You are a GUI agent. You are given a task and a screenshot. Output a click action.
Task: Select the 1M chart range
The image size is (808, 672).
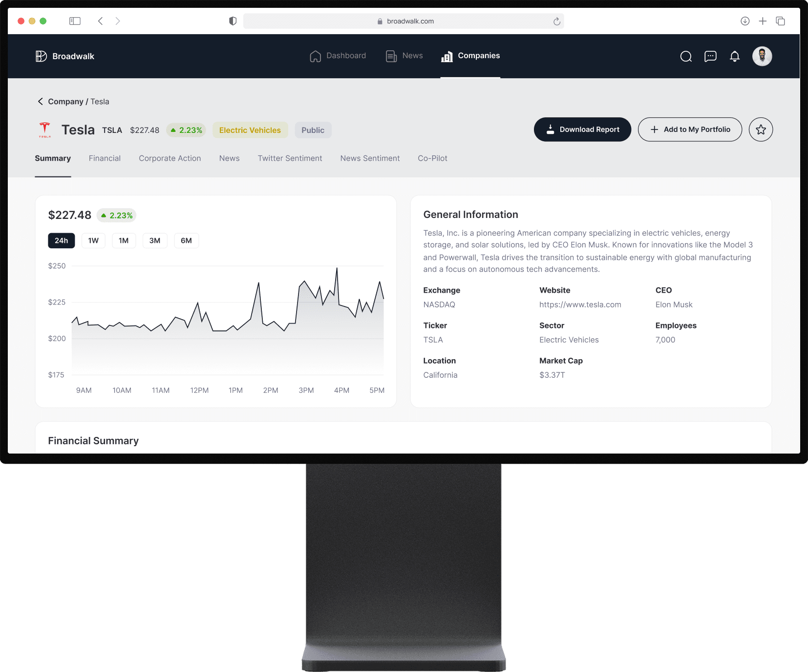[x=124, y=240]
